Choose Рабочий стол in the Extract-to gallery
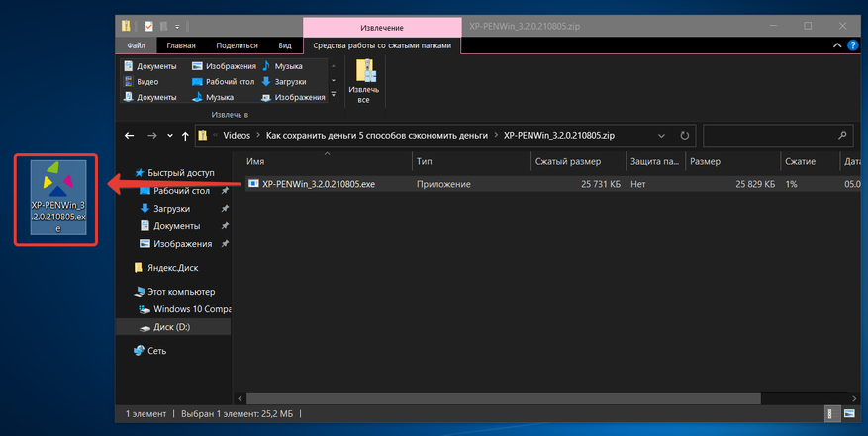This screenshot has width=868, height=436. coord(223,81)
